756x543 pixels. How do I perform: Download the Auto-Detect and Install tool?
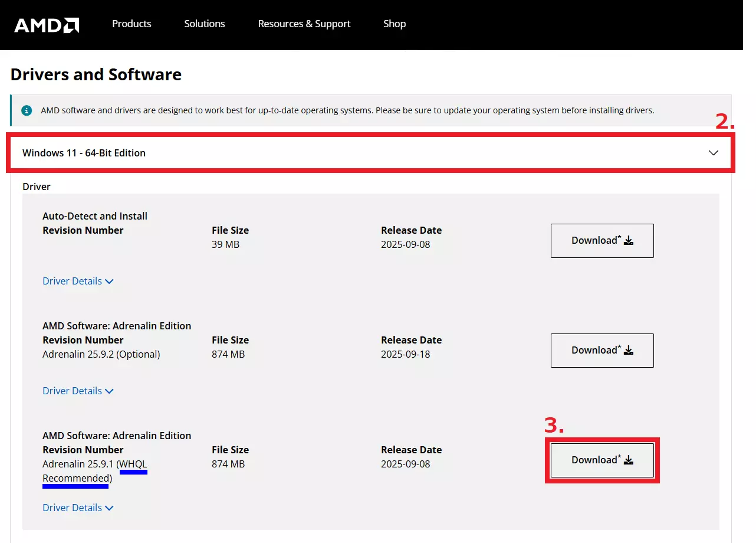click(602, 241)
